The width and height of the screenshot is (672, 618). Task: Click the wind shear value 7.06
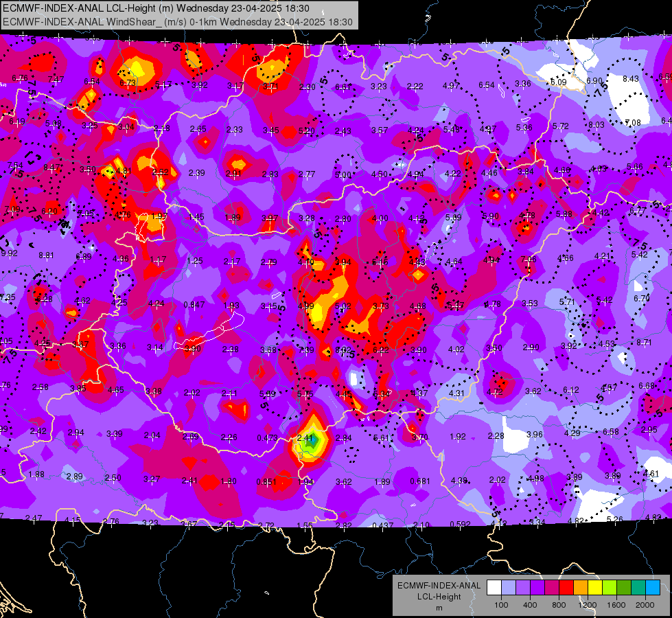[529, 259]
